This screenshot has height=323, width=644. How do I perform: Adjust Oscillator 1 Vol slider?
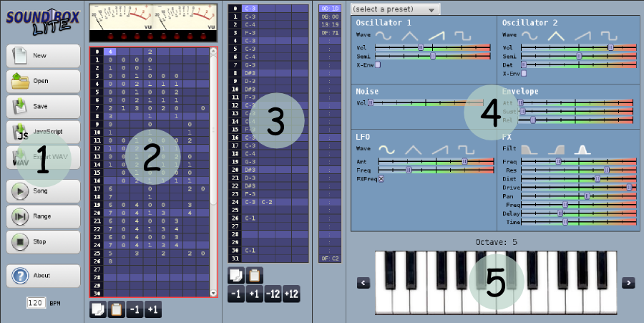pos(433,48)
